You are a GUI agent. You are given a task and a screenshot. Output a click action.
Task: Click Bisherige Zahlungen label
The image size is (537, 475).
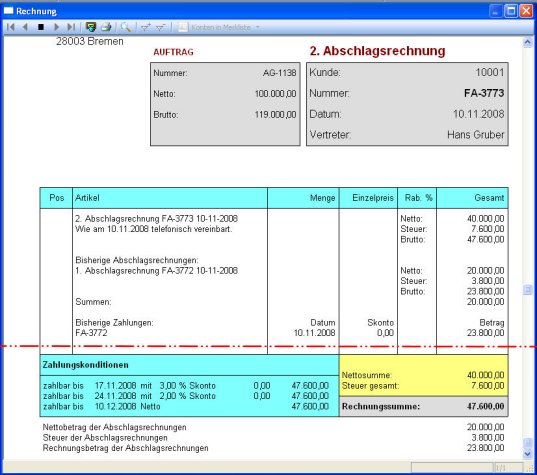point(114,323)
